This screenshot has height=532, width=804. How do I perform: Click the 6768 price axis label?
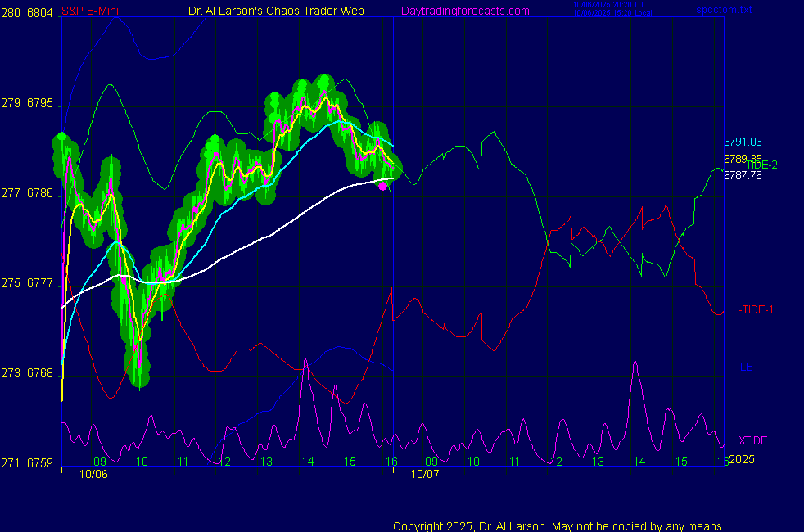(40, 373)
